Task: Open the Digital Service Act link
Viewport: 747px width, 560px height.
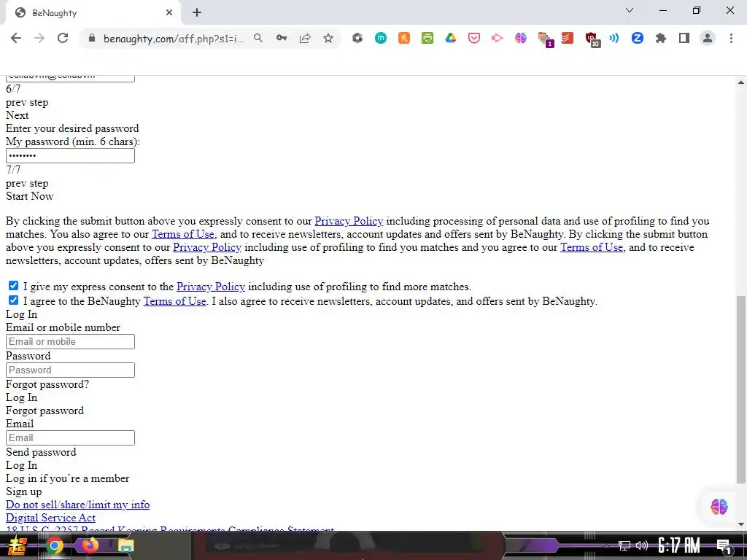Action: 50,518
